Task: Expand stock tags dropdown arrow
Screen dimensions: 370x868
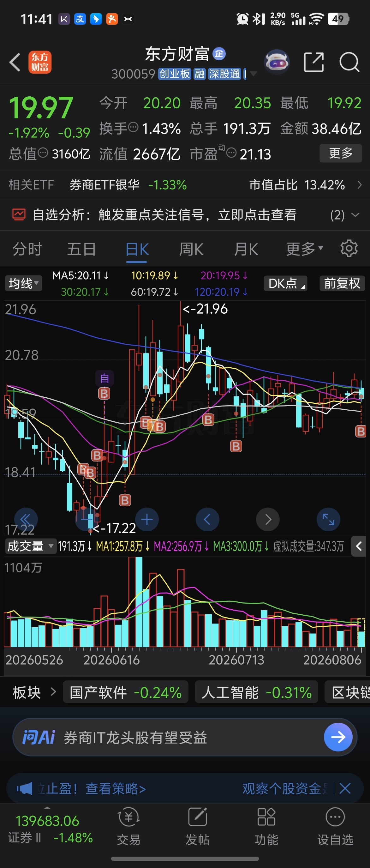Action: coord(253,74)
